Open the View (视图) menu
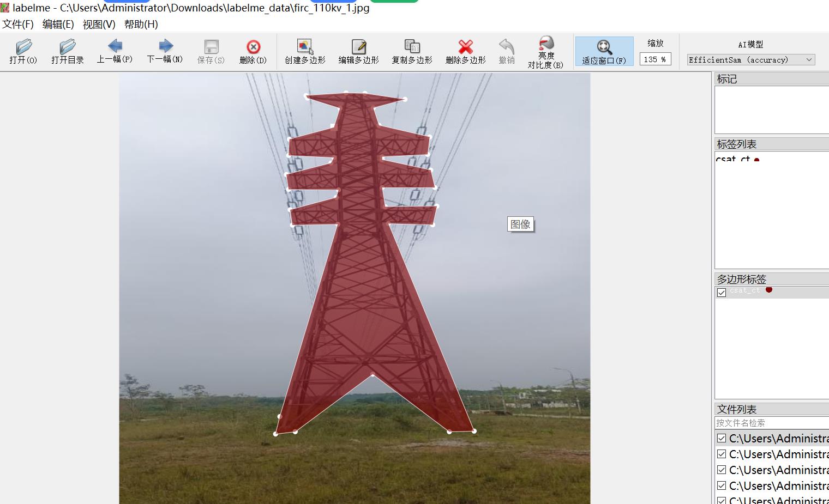829x504 pixels. [x=99, y=24]
